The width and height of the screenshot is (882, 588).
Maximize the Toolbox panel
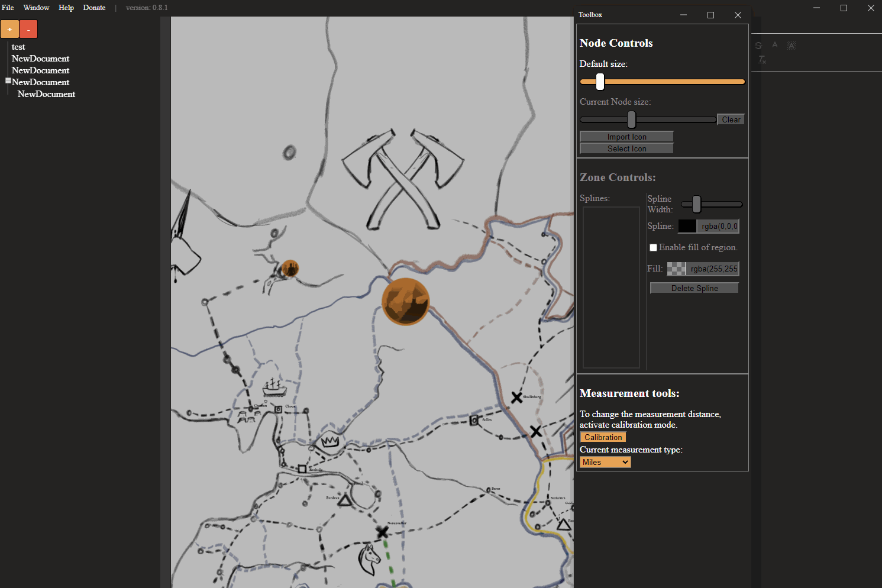pyautogui.click(x=710, y=15)
